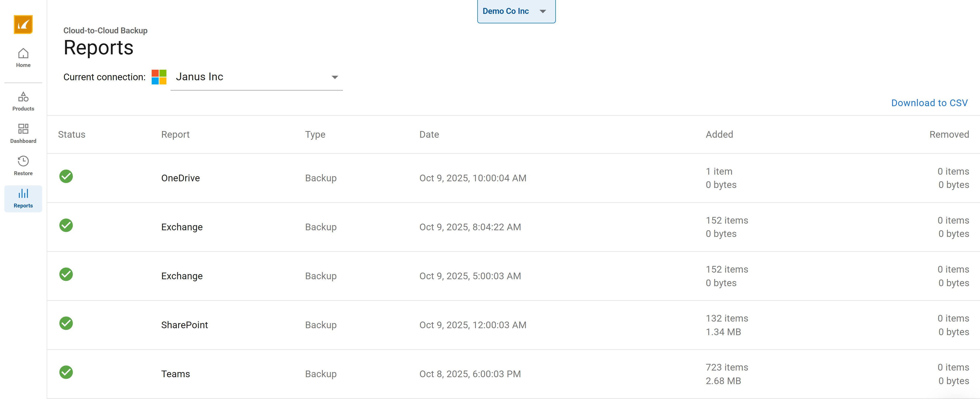Viewport: 980px width, 399px height.
Task: Click the Status column header
Action: click(x=72, y=135)
